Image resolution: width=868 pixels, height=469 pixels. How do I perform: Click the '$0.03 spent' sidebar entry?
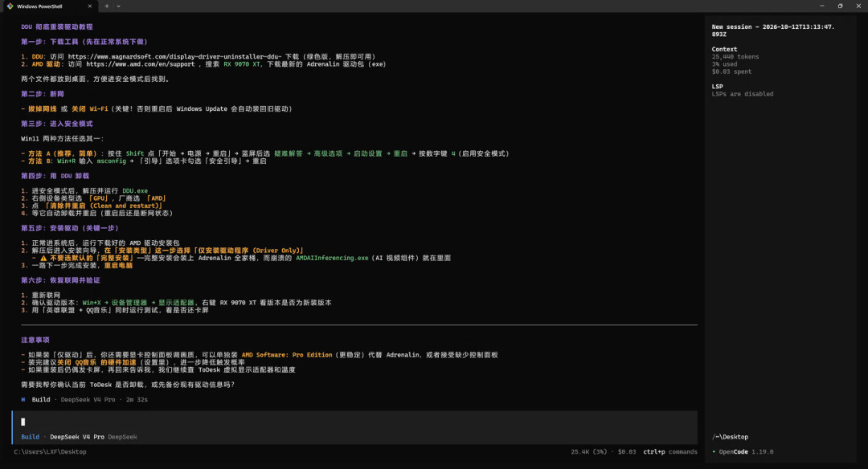click(x=732, y=72)
